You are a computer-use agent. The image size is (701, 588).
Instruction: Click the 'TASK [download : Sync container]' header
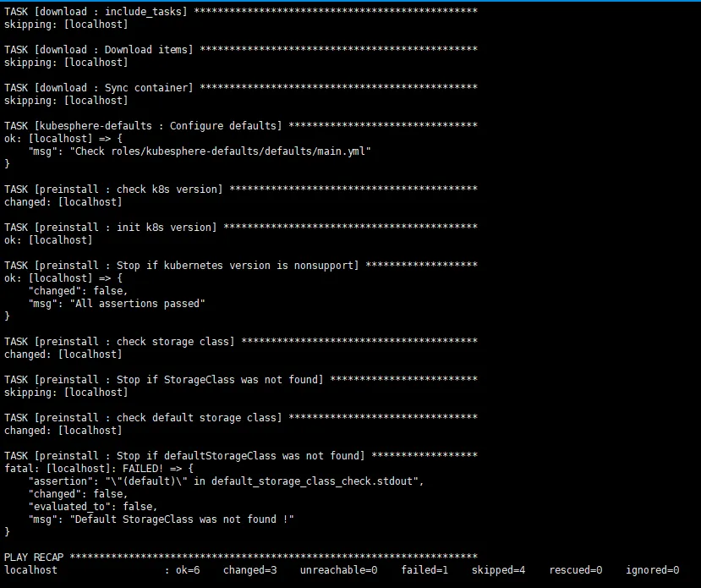click(x=99, y=87)
